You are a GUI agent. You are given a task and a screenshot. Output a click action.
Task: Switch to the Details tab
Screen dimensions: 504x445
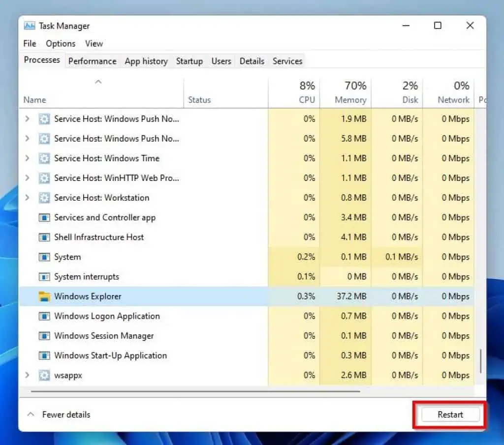252,61
